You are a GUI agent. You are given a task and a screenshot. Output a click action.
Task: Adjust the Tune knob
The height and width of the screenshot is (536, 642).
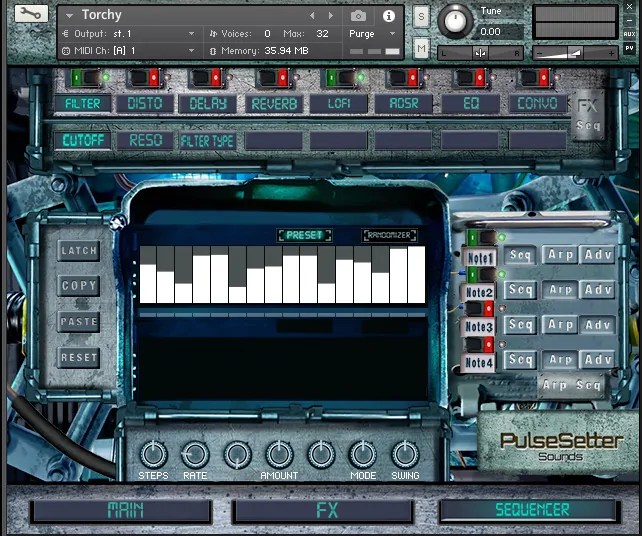coord(455,20)
